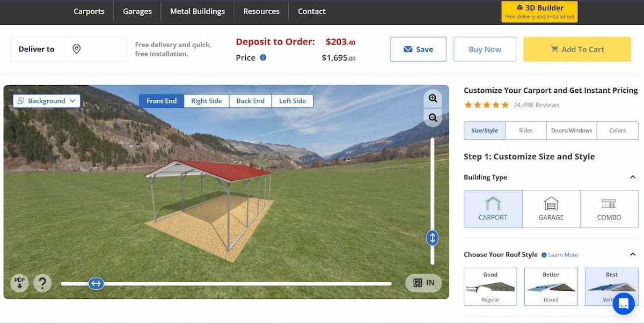Open help with the question mark icon
The height and width of the screenshot is (324, 644).
click(x=42, y=283)
